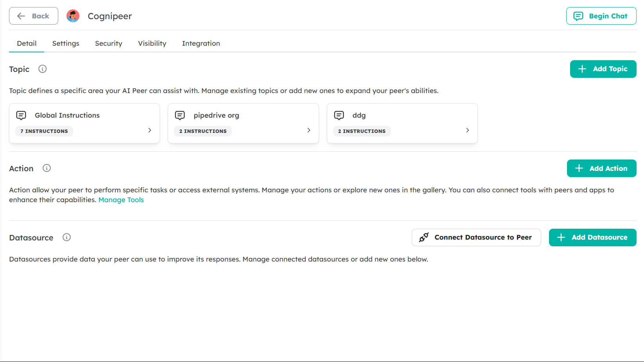Click the Cognipeer avatar image
This screenshot has width=644, height=362.
pyautogui.click(x=73, y=16)
